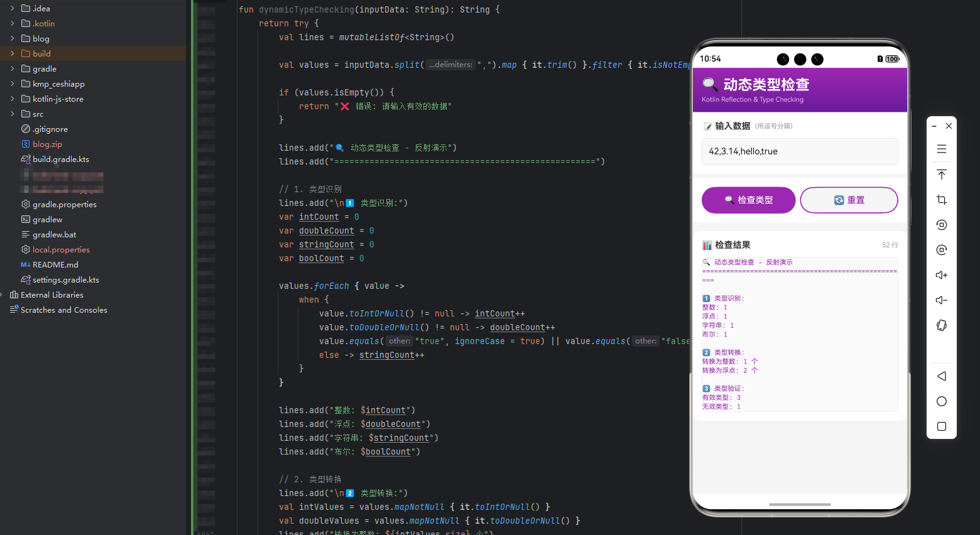Select settings.gradle.kts in project tree

tap(66, 279)
